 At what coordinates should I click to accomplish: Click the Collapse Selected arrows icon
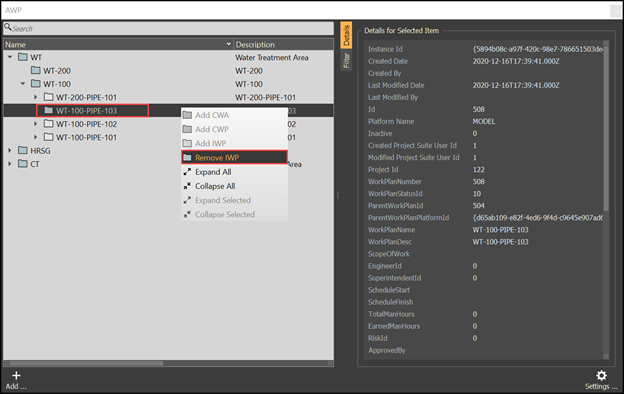click(x=187, y=214)
